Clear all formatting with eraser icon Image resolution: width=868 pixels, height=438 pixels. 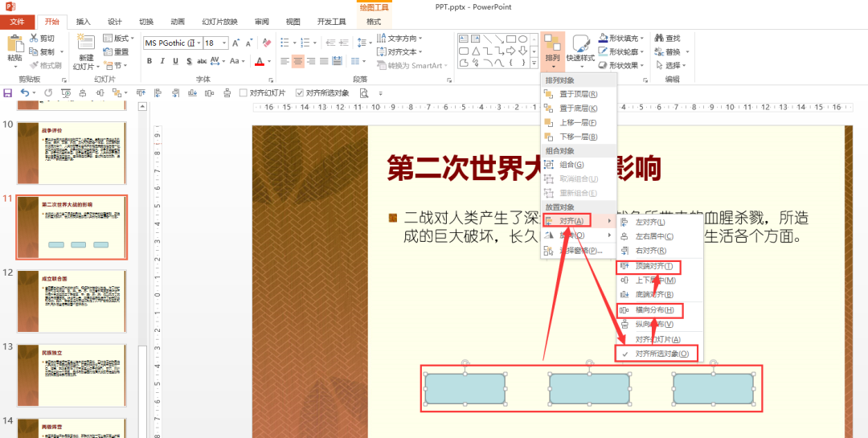pos(267,43)
